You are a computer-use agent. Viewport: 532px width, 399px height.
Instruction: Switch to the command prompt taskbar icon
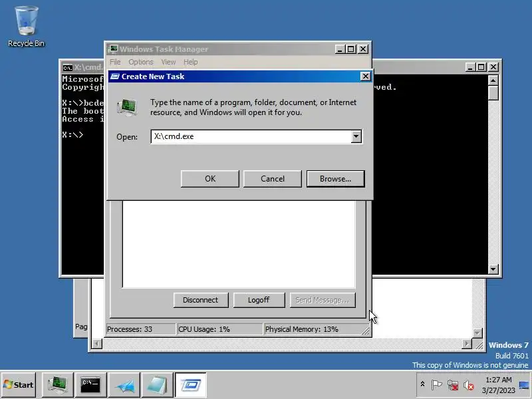(90, 385)
